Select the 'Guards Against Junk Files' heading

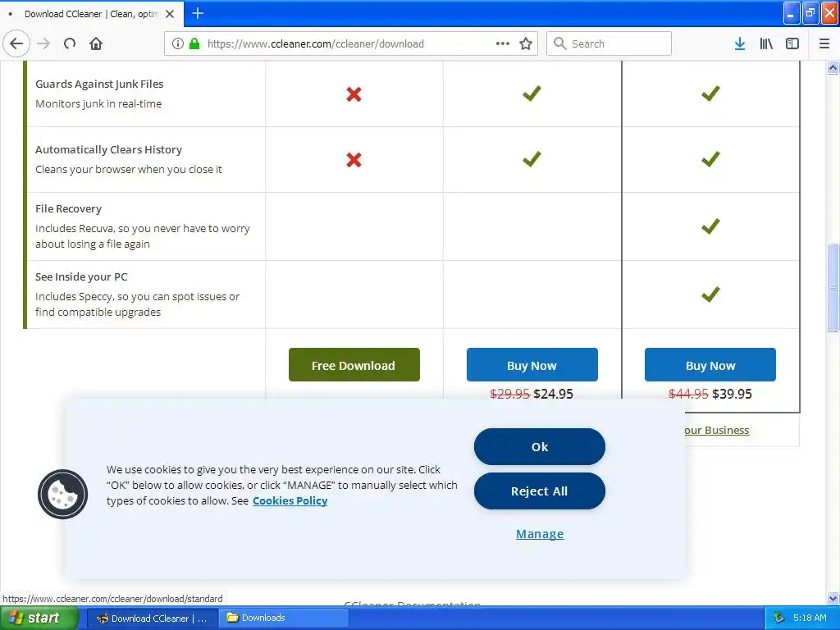99,84
